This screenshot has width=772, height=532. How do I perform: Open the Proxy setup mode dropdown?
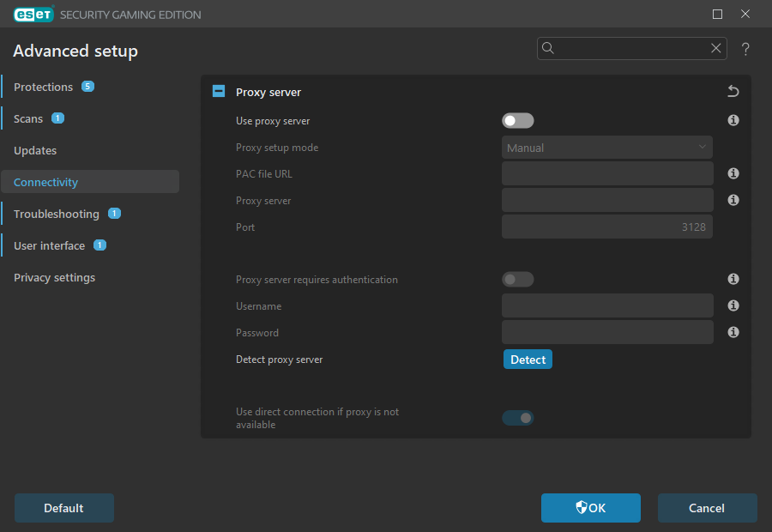point(607,148)
